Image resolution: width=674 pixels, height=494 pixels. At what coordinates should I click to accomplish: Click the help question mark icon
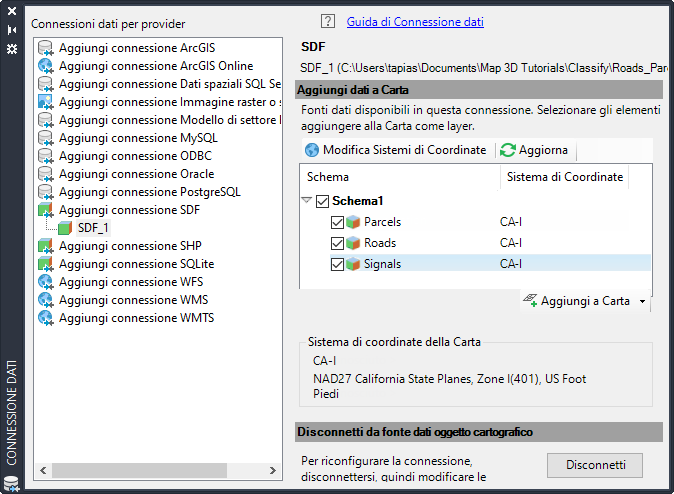(x=328, y=21)
